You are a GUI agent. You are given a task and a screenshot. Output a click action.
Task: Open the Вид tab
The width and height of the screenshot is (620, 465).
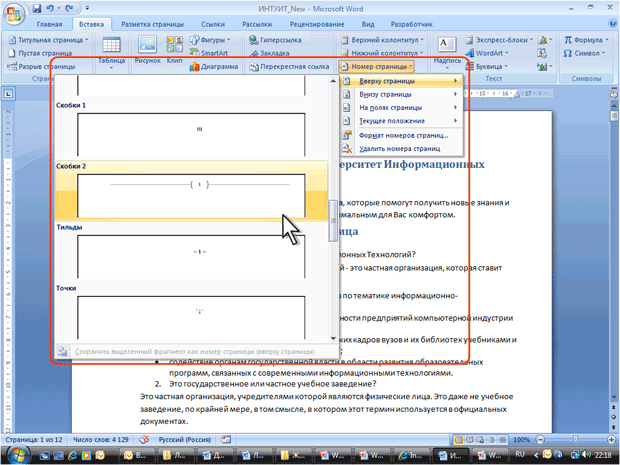[368, 24]
